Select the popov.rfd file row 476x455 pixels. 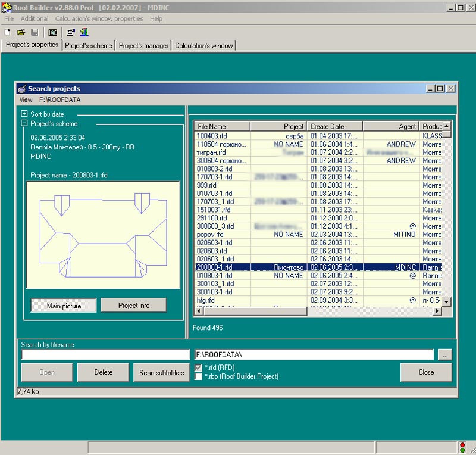214,235
